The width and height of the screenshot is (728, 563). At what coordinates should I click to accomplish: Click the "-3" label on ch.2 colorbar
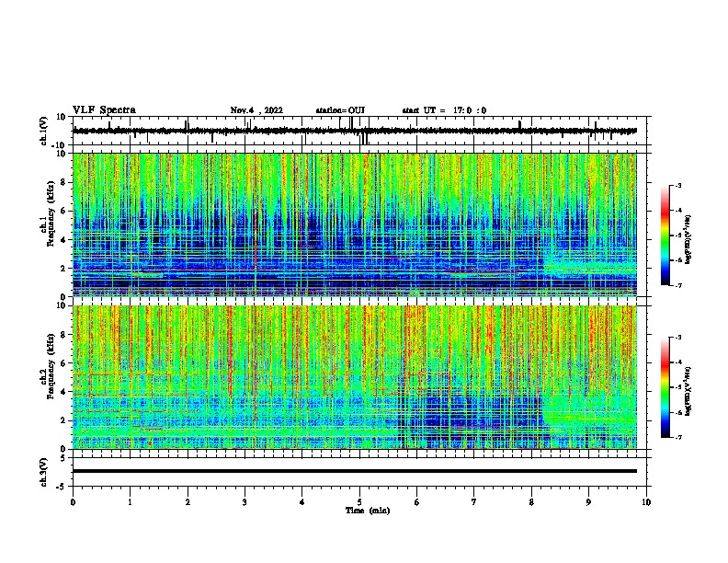(x=677, y=338)
